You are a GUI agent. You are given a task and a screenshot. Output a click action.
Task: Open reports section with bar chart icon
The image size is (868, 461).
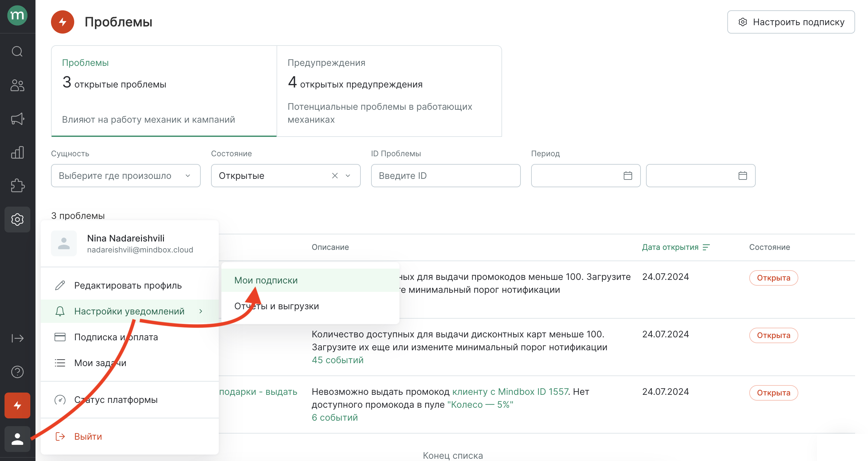(x=17, y=152)
